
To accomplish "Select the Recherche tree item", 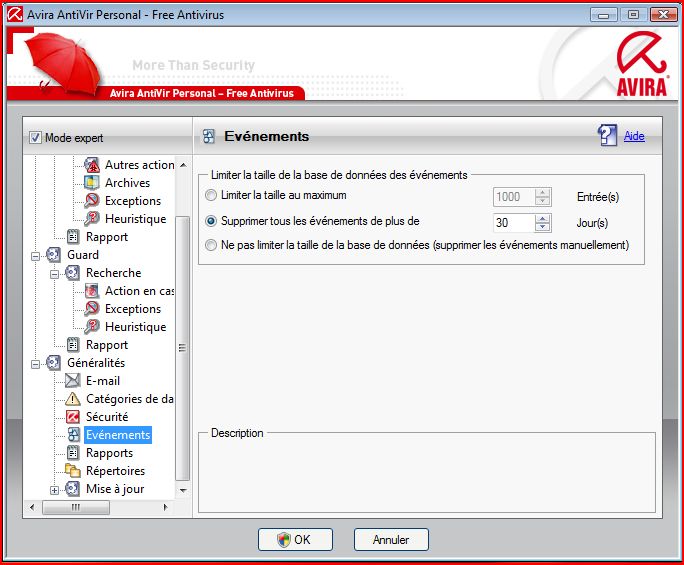I will tap(113, 273).
